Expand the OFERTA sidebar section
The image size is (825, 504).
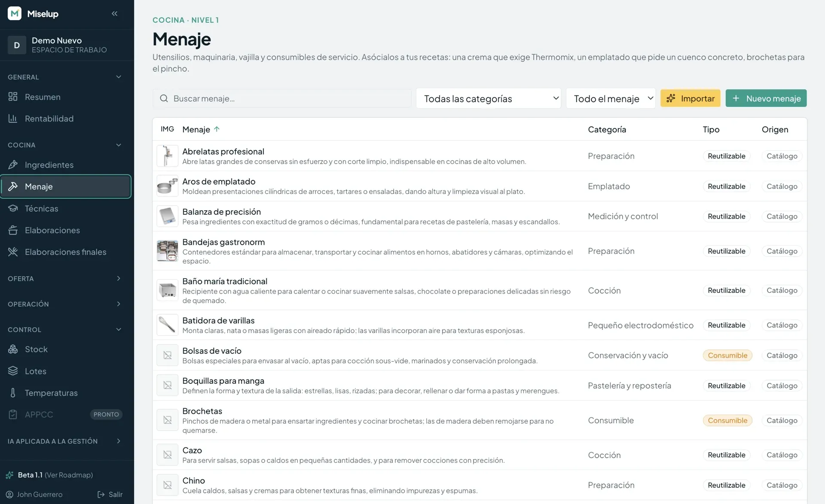[x=65, y=279]
